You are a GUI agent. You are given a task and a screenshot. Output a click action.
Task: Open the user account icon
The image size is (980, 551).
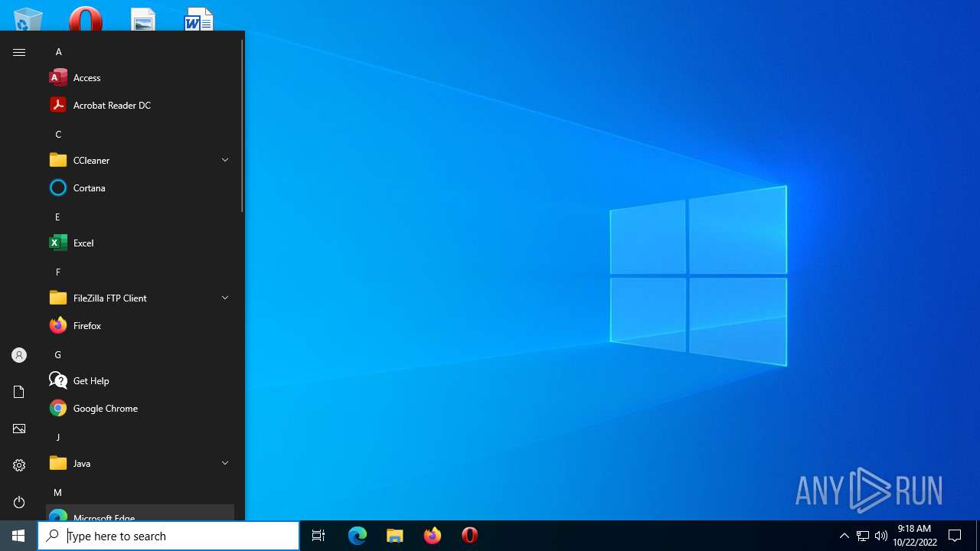19,355
